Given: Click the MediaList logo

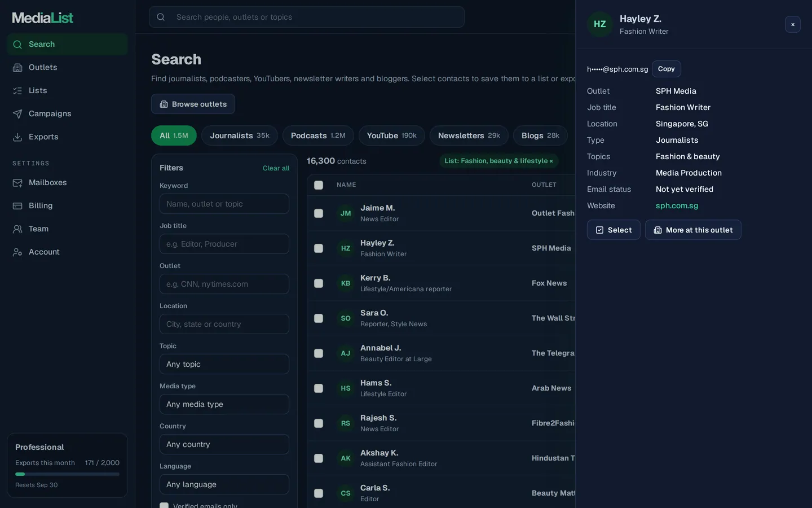Looking at the screenshot, I should pyautogui.click(x=43, y=18).
